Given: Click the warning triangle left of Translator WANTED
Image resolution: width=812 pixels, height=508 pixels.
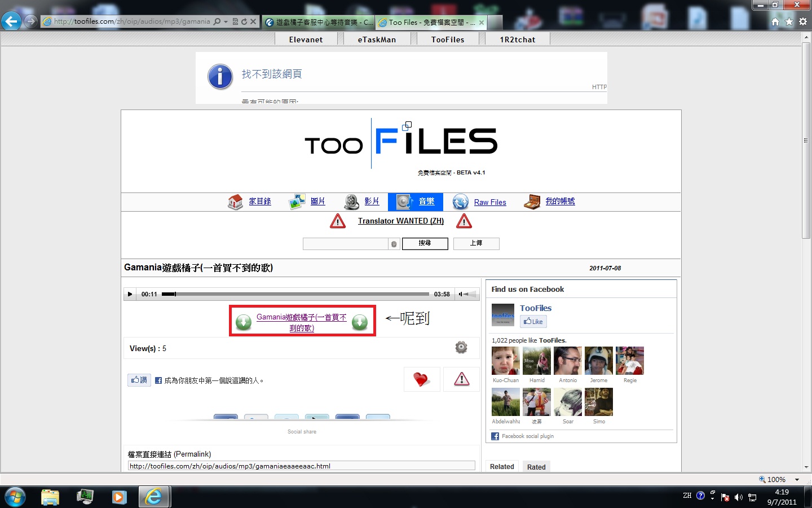Looking at the screenshot, I should [338, 221].
